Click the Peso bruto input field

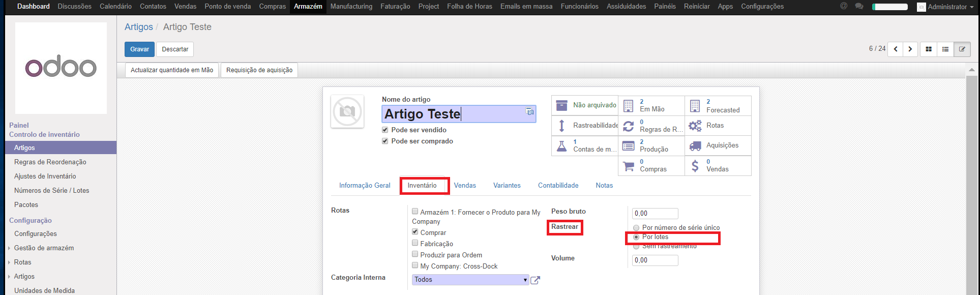click(655, 214)
